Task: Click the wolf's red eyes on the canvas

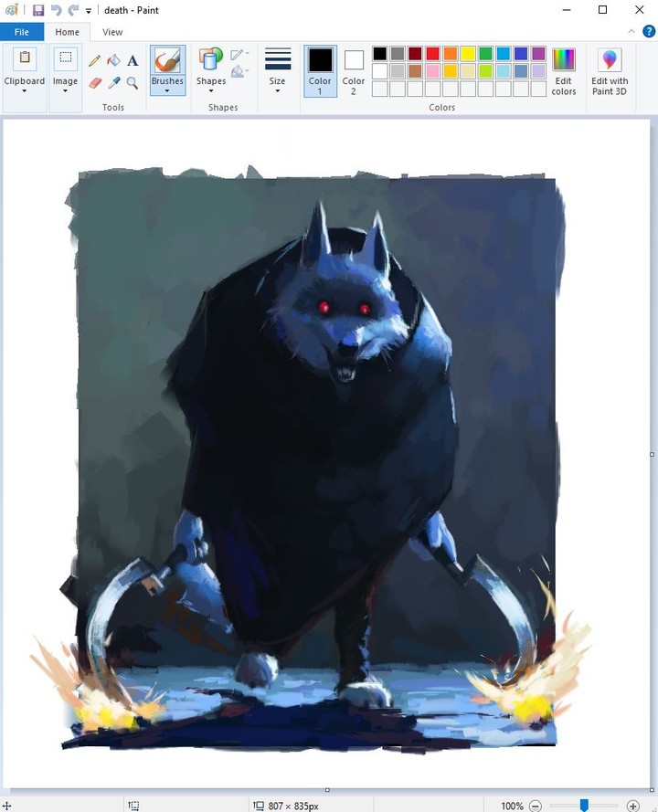Action: pyautogui.click(x=344, y=308)
